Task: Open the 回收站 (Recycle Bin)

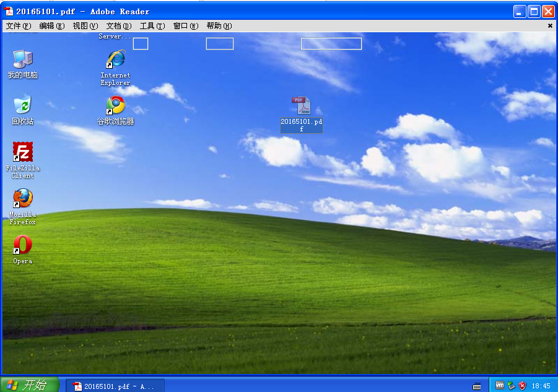Action: coord(22,104)
